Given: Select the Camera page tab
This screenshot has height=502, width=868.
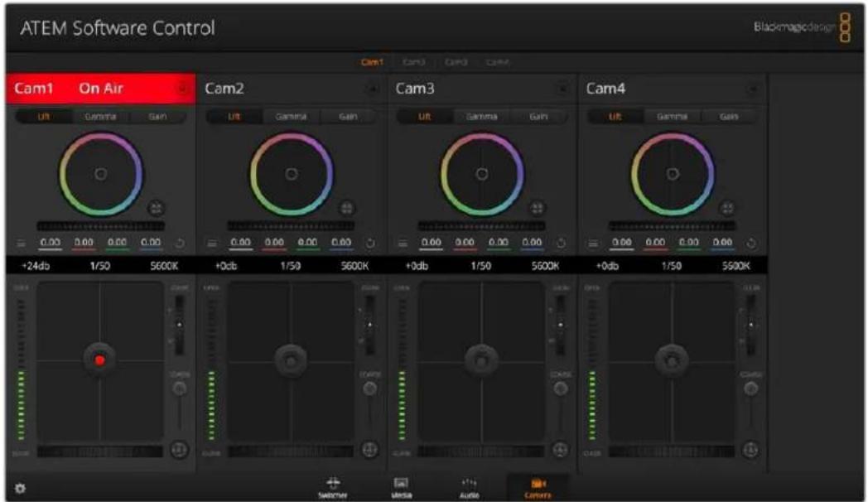Looking at the screenshot, I should pyautogui.click(x=538, y=488).
